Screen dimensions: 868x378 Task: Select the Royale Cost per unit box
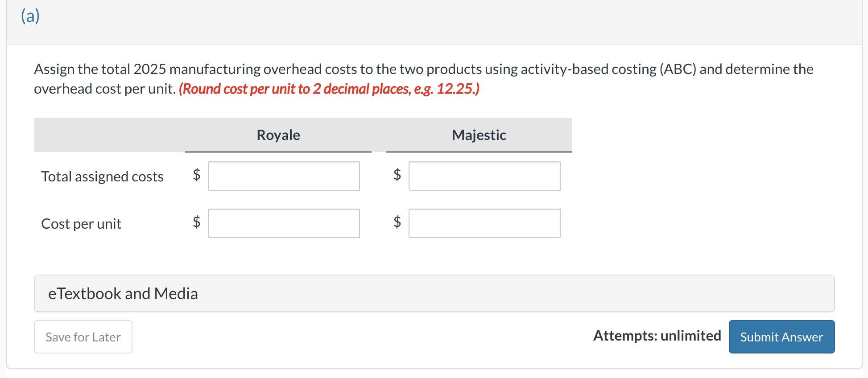coord(284,223)
